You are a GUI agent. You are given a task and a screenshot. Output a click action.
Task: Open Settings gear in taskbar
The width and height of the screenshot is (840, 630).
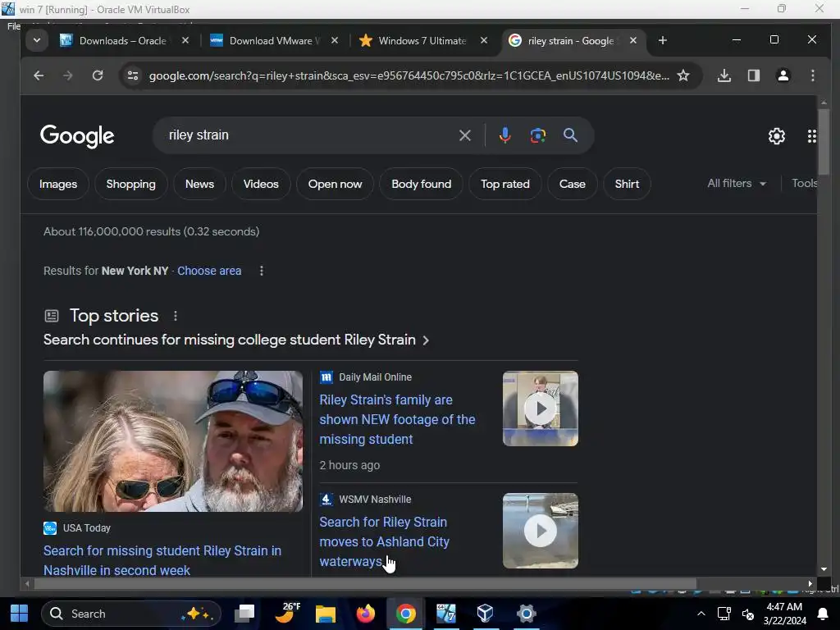tap(526, 614)
